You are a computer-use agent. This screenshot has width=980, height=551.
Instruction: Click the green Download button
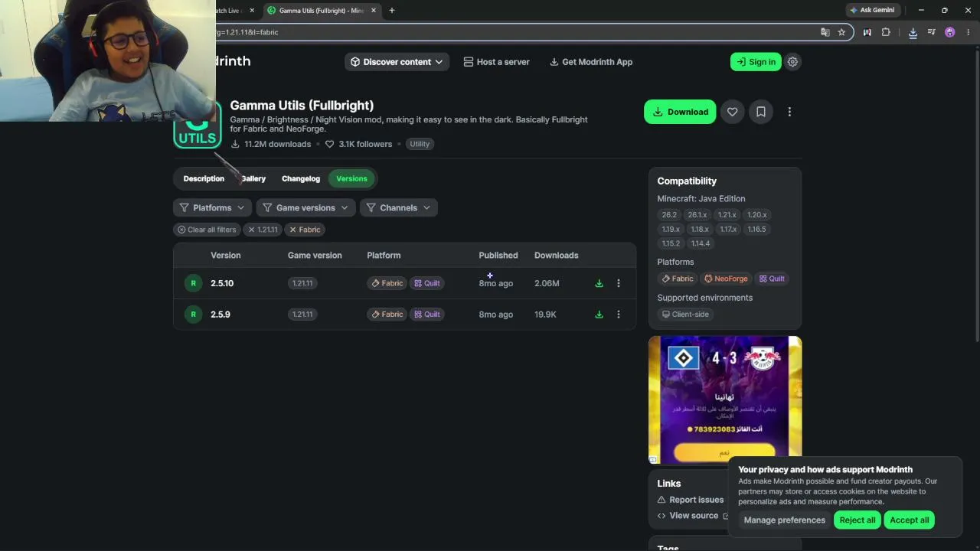pyautogui.click(x=680, y=112)
